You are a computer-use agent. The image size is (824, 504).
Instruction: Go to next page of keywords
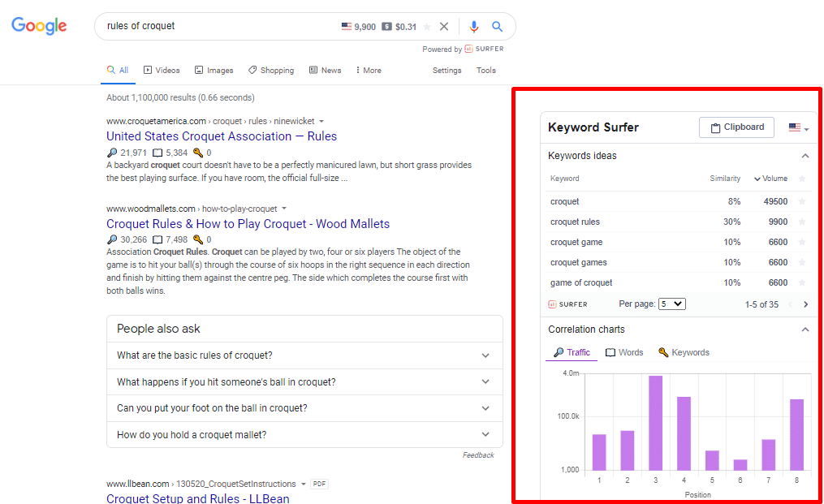point(805,304)
